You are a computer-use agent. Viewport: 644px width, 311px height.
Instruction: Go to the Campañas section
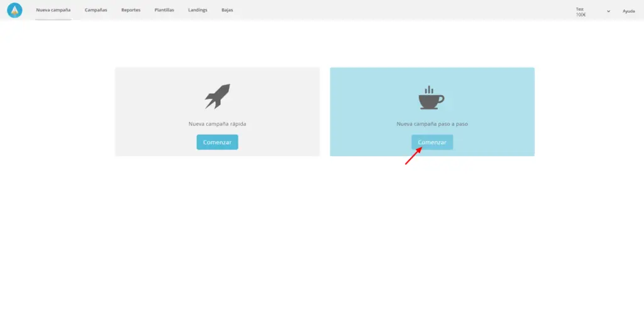coord(96,11)
